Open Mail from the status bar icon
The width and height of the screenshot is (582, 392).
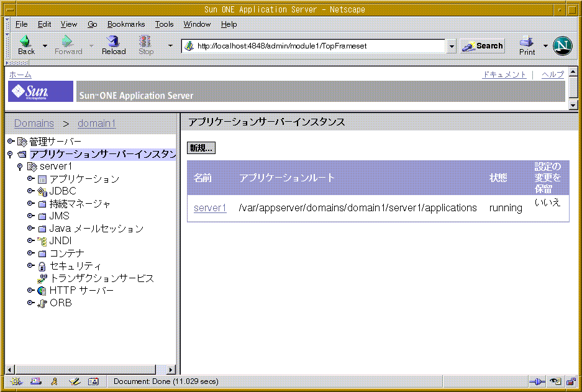pos(35,381)
